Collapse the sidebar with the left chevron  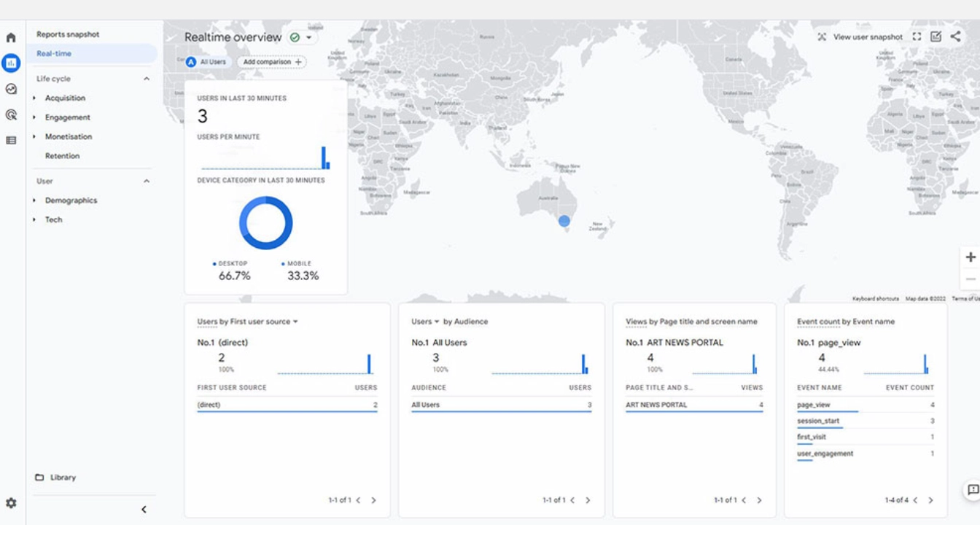(x=144, y=510)
